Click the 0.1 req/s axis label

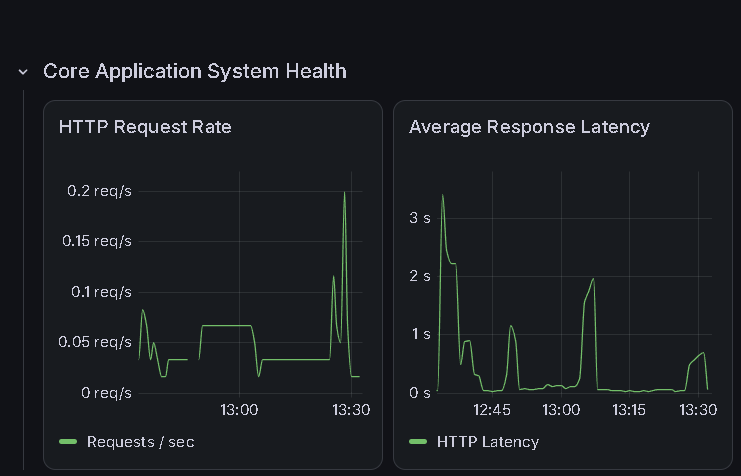pos(101,292)
